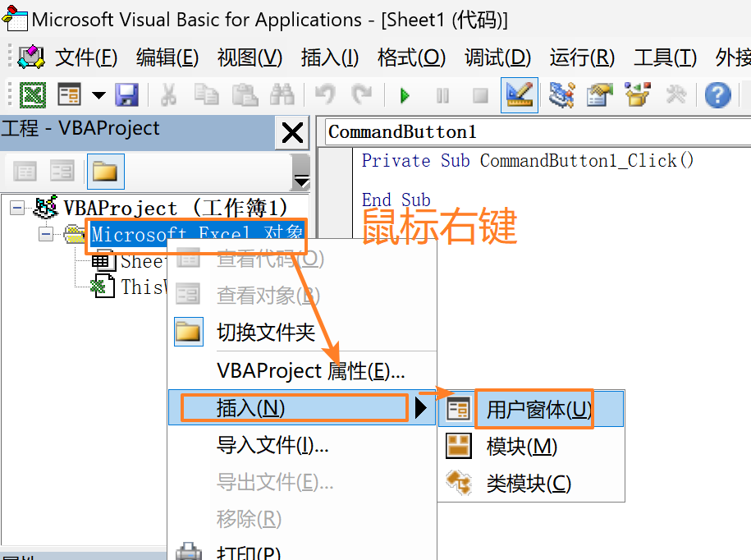Open the 视图(V) menu
The height and width of the screenshot is (560, 751).
[250, 58]
